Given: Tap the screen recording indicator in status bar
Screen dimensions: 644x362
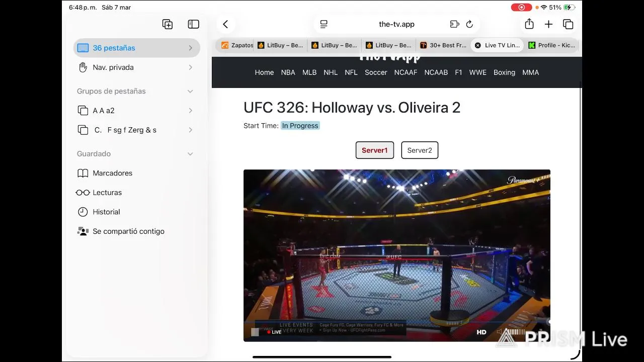Looking at the screenshot, I should point(521,8).
